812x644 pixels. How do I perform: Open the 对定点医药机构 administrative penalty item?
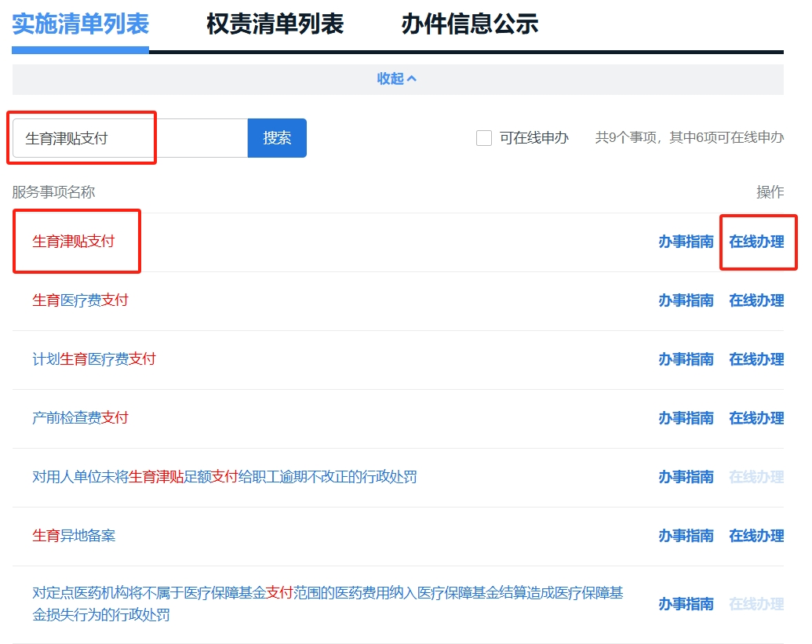(x=327, y=594)
